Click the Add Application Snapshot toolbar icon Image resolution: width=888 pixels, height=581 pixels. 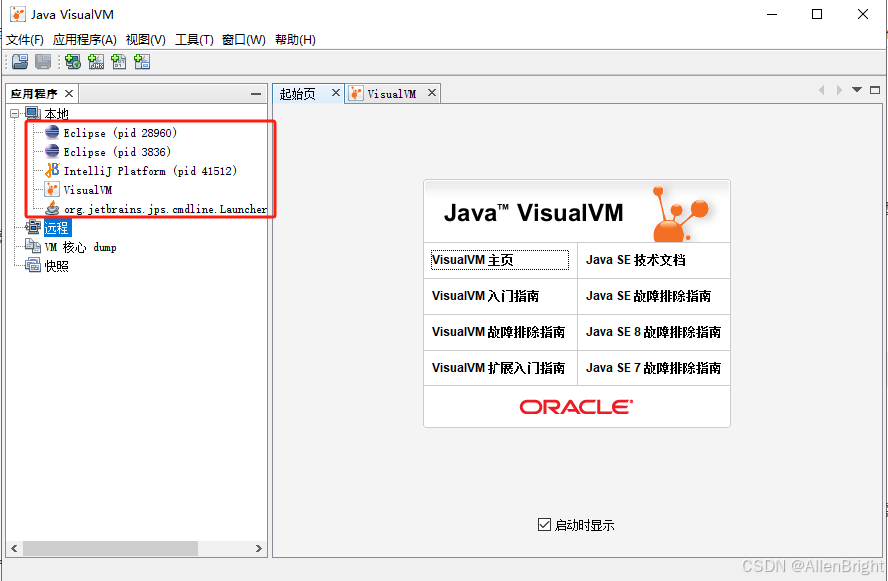pos(142,62)
